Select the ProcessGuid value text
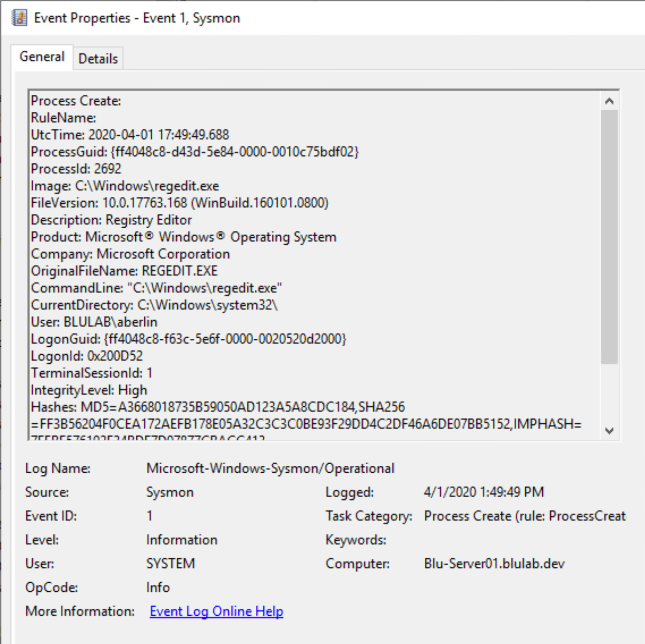Image resolution: width=645 pixels, height=644 pixels. click(236, 151)
